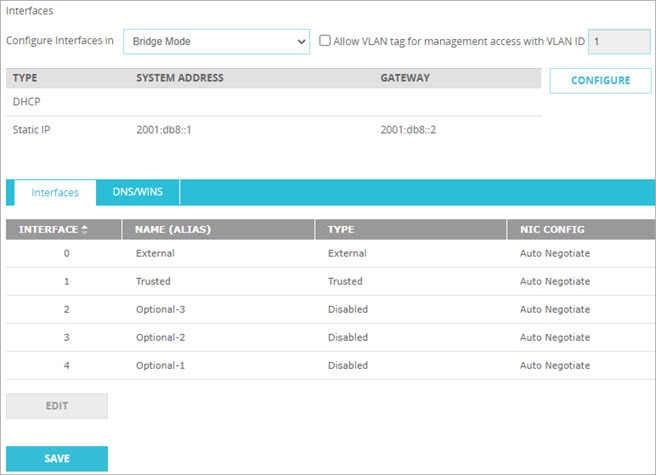
Task: Click the VLAN ID input field
Action: coord(618,41)
